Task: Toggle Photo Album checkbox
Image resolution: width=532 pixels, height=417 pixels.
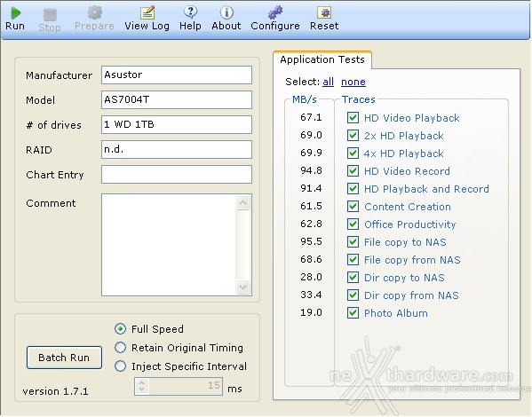Action: 353,312
